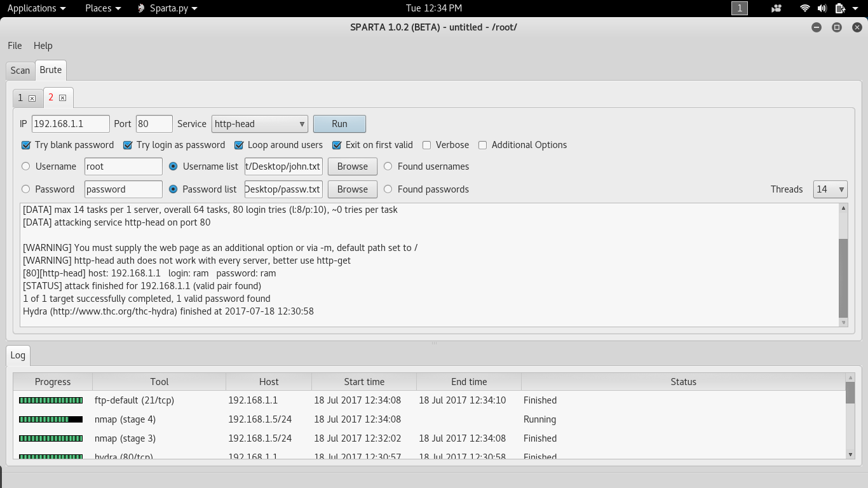Select Found usernames radio button
Image resolution: width=868 pixels, height=488 pixels.
click(x=388, y=166)
